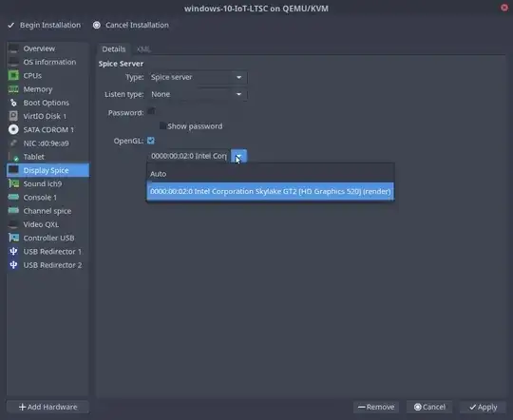Collapse the OpenGL device dropdown arrow

point(238,156)
